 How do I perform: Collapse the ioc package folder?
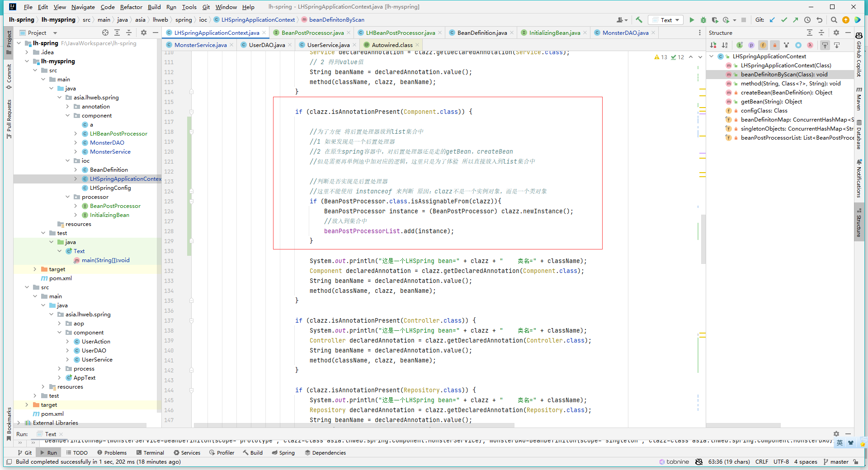click(68, 160)
